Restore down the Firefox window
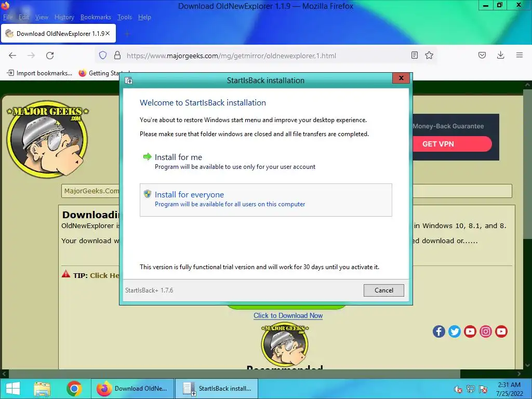This screenshot has width=532, height=399. pos(499,5)
